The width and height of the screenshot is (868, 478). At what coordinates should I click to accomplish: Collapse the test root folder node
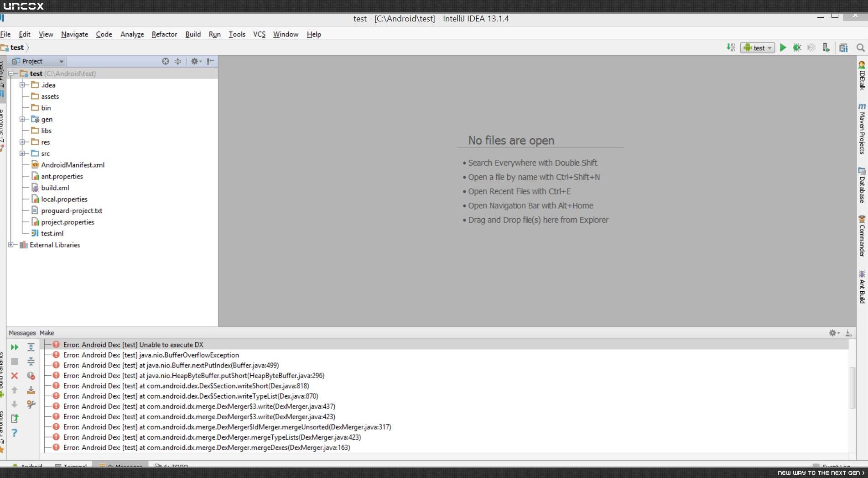coord(10,74)
